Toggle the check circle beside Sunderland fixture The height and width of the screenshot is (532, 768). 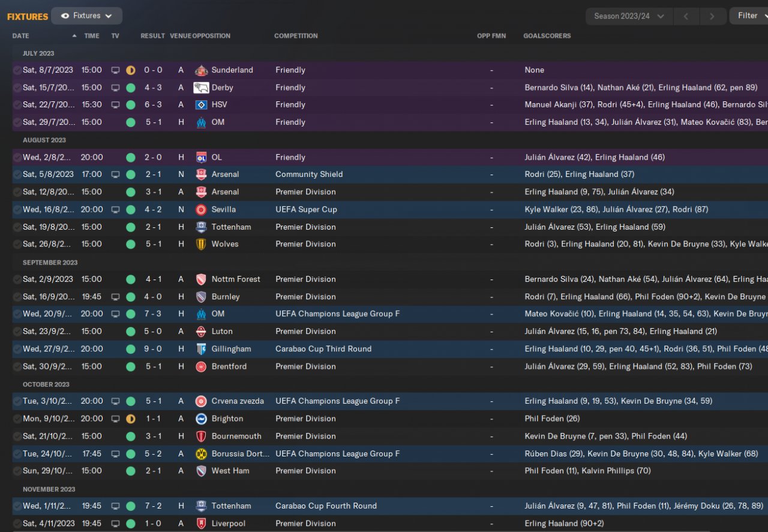17,70
